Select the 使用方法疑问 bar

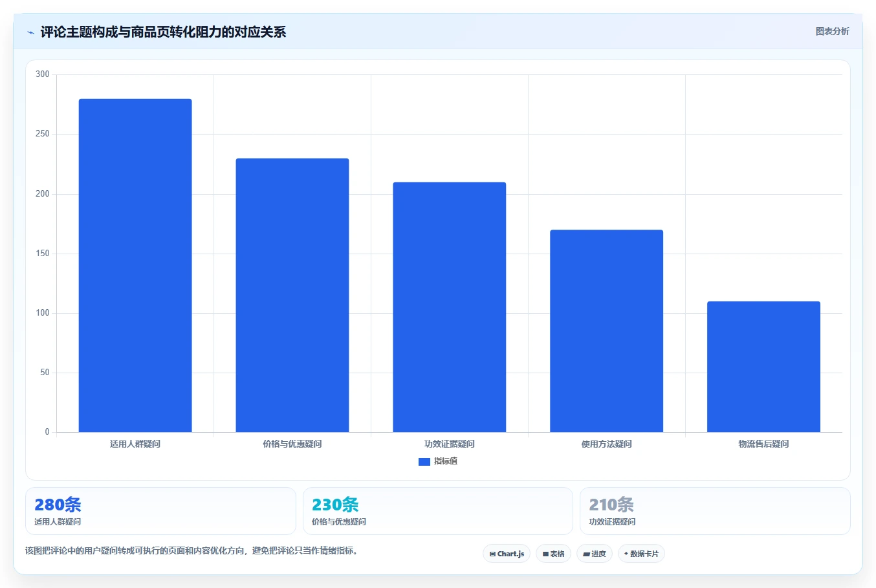tap(607, 331)
